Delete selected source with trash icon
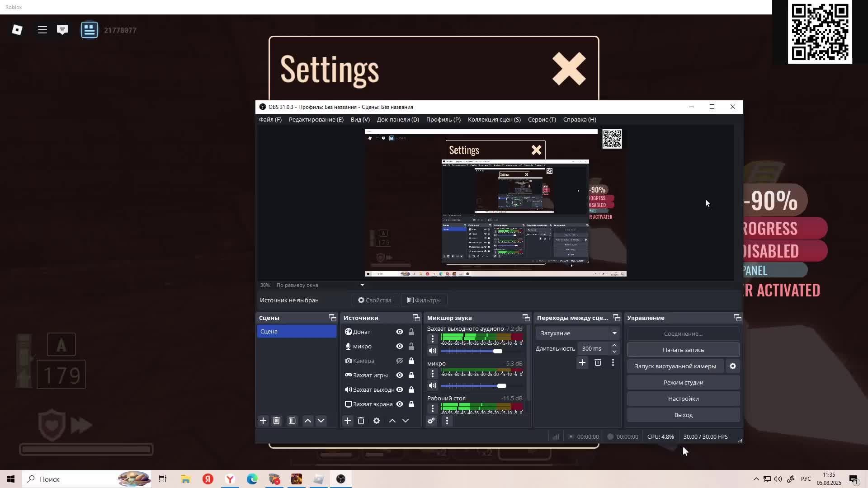The height and width of the screenshot is (488, 868). 361,421
